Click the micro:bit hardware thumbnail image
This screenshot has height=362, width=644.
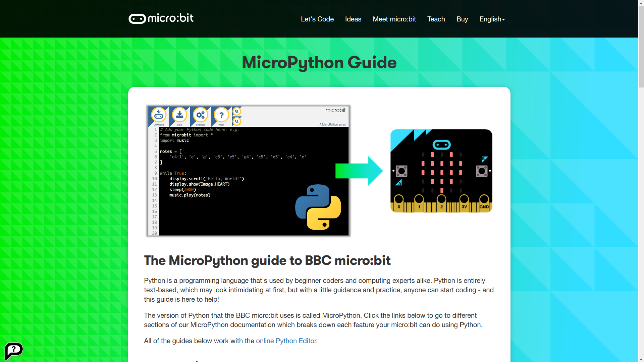coord(440,171)
